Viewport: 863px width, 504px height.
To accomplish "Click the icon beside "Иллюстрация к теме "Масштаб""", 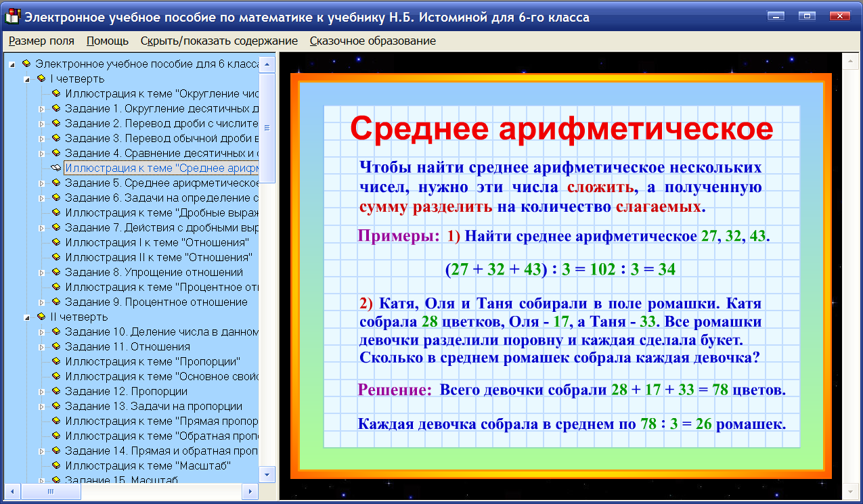I will [x=57, y=464].
